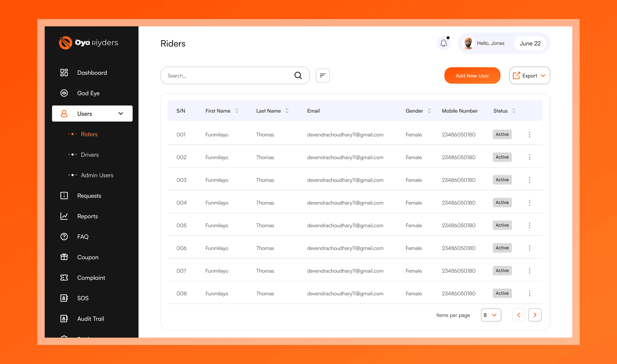Select Drivers submenu item
This screenshot has height=364, width=617.
tap(90, 155)
